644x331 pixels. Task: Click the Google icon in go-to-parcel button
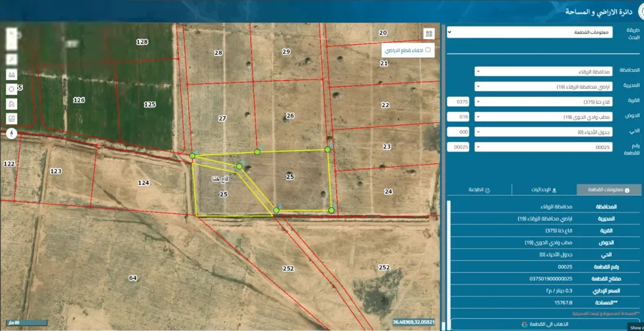tap(525, 324)
